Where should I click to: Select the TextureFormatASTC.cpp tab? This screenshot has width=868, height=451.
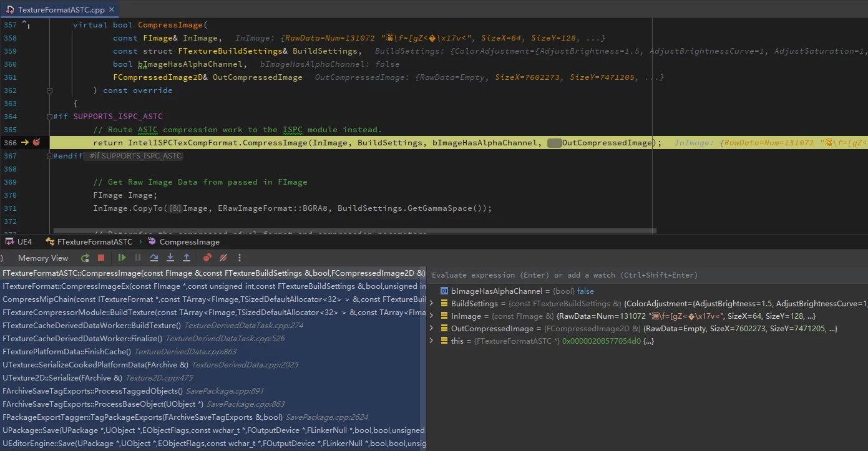[x=60, y=9]
